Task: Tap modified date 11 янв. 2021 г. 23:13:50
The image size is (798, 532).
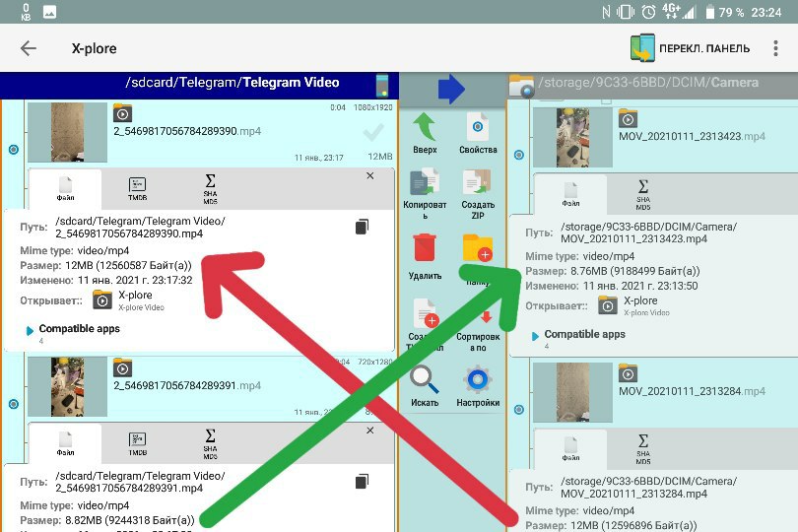Action: [x=640, y=286]
